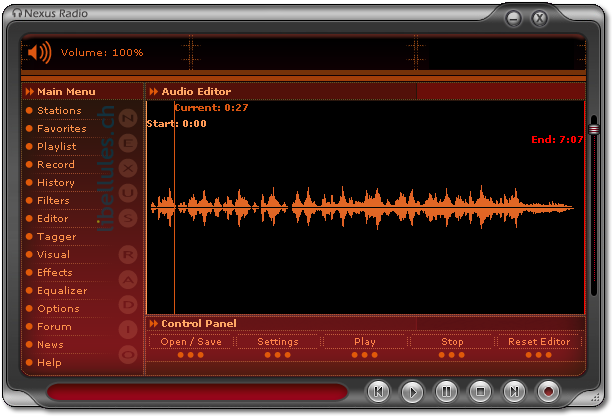Click the Control Panel title

point(199,324)
